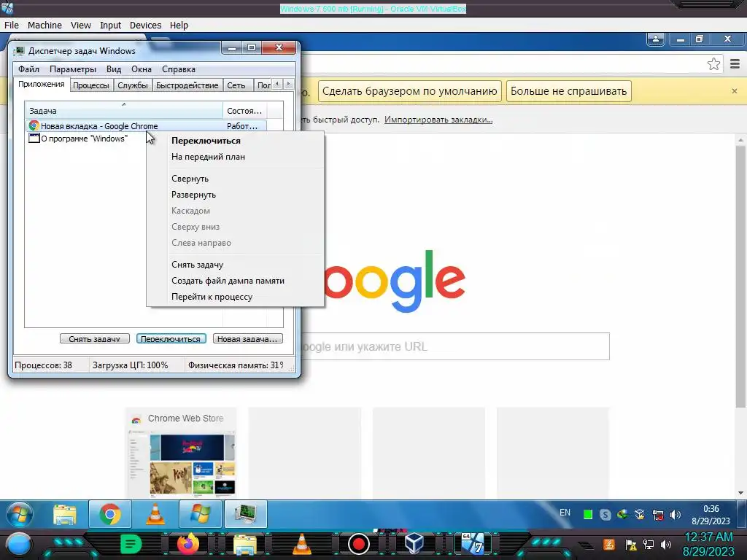
Task: Open the Параметры menu in Task Manager
Action: point(73,69)
